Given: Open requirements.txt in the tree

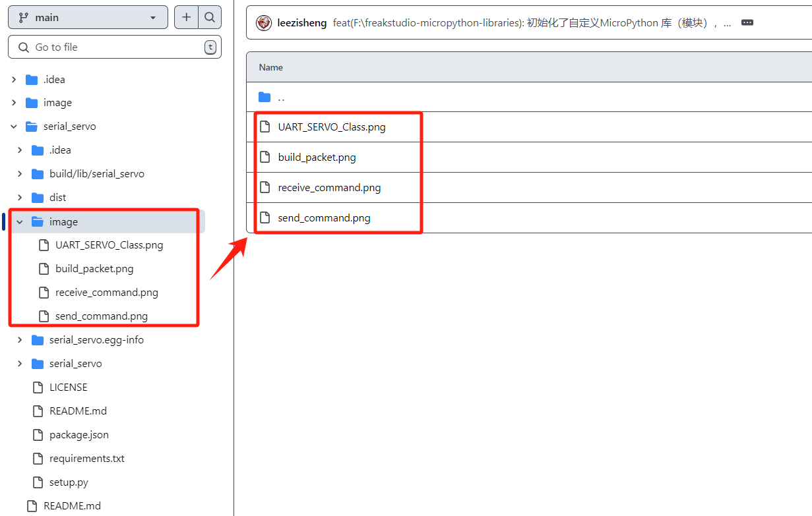Looking at the screenshot, I should [87, 459].
